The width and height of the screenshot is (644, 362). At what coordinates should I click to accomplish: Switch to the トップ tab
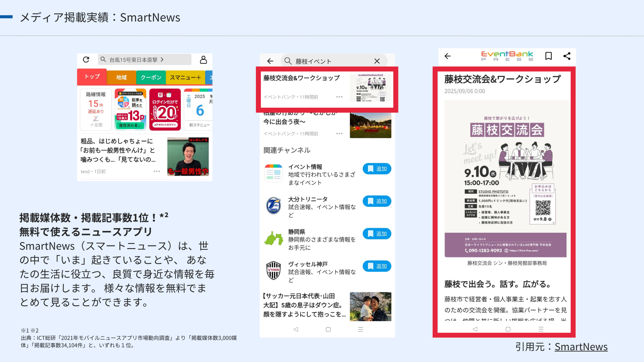coord(92,77)
